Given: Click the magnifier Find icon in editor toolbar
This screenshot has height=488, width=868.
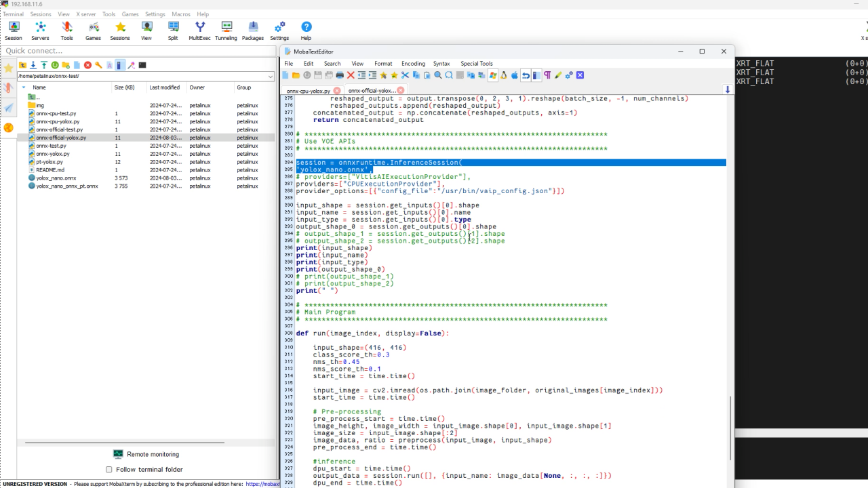Looking at the screenshot, I should point(438,75).
